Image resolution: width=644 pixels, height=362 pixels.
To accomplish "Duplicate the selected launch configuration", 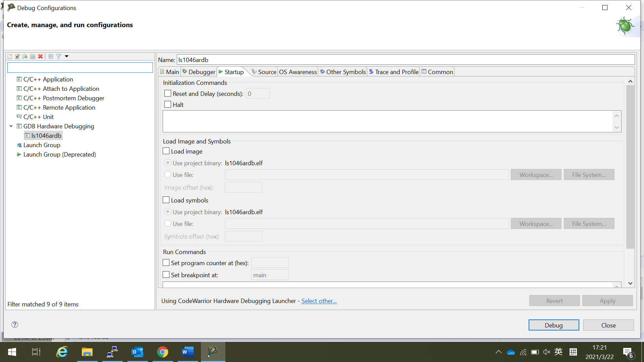I will click(33, 56).
